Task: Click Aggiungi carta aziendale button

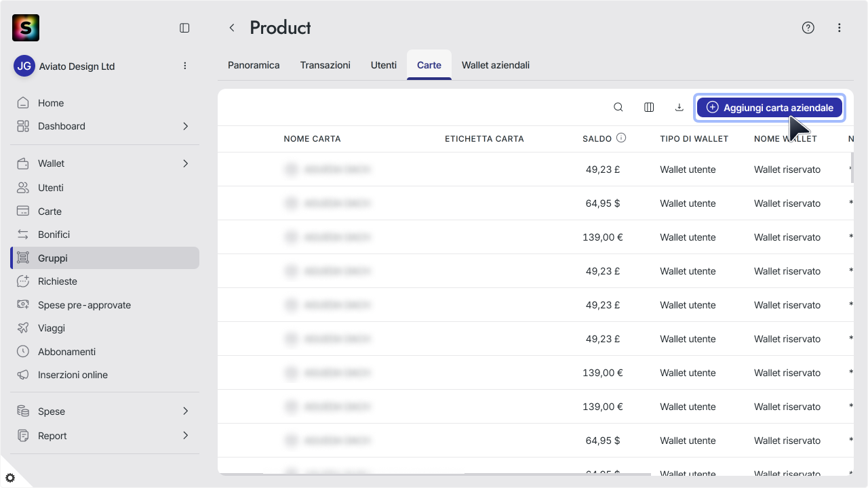Action: pos(770,107)
